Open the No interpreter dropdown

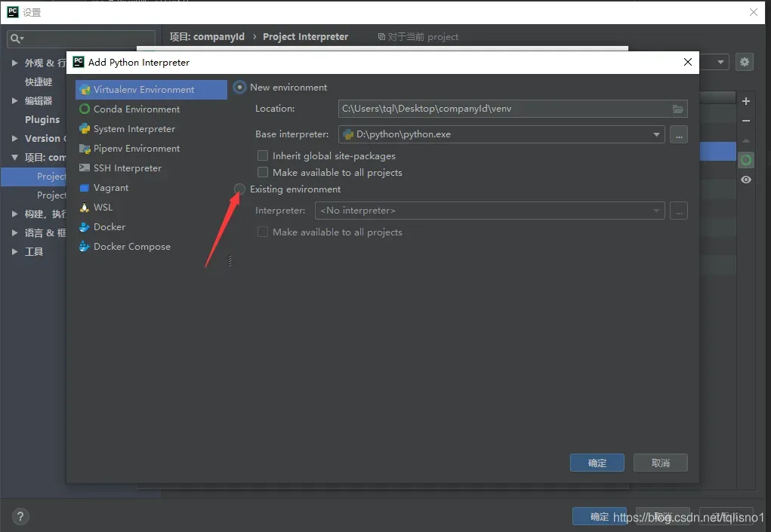coord(490,211)
